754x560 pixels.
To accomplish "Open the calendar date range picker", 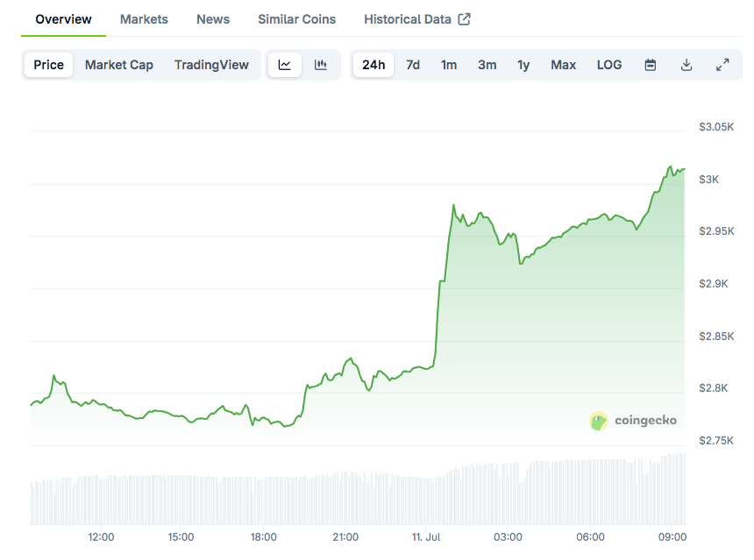I will (x=651, y=65).
